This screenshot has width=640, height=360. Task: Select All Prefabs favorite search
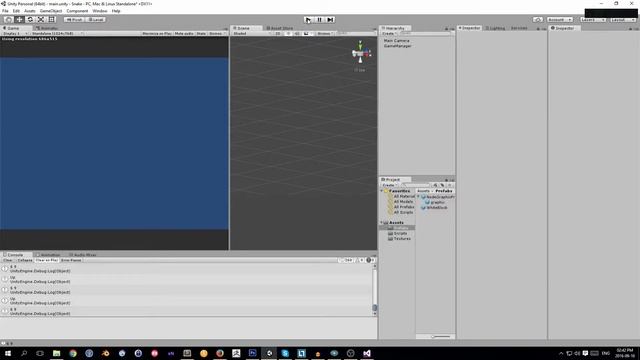(x=401, y=207)
